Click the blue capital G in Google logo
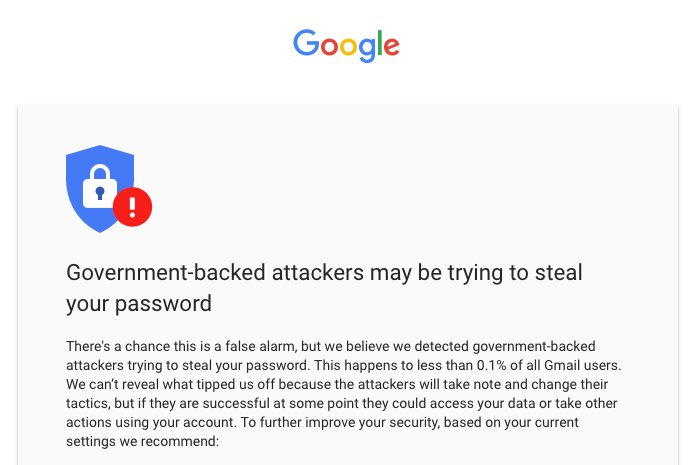 pyautogui.click(x=306, y=43)
